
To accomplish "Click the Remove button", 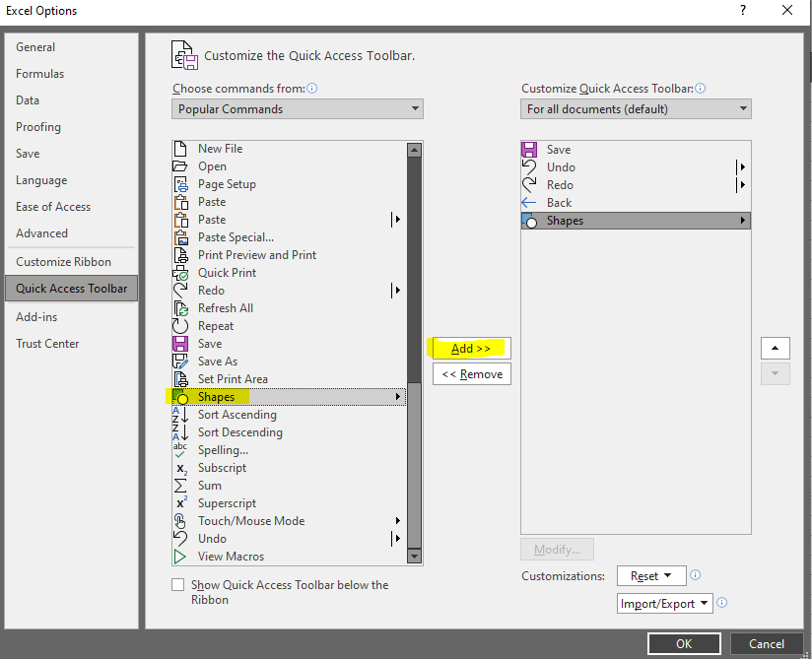I will tap(471, 373).
